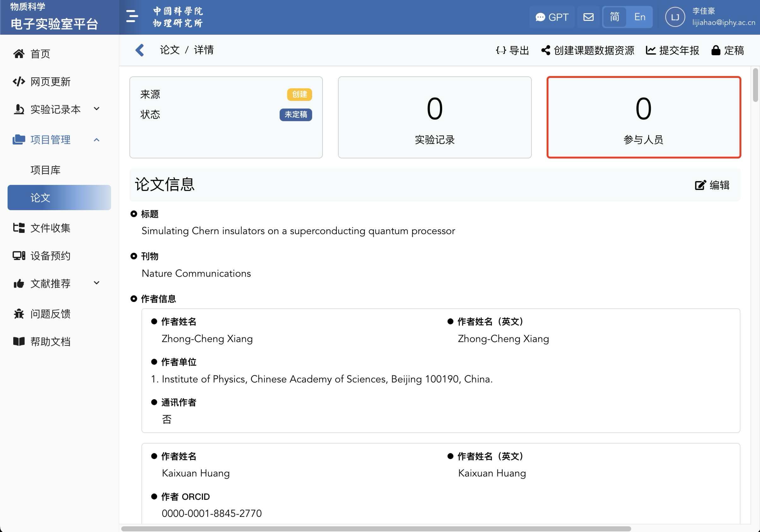Click the file tree icon for 文件收集
The height and width of the screenshot is (532, 760).
pyautogui.click(x=19, y=228)
